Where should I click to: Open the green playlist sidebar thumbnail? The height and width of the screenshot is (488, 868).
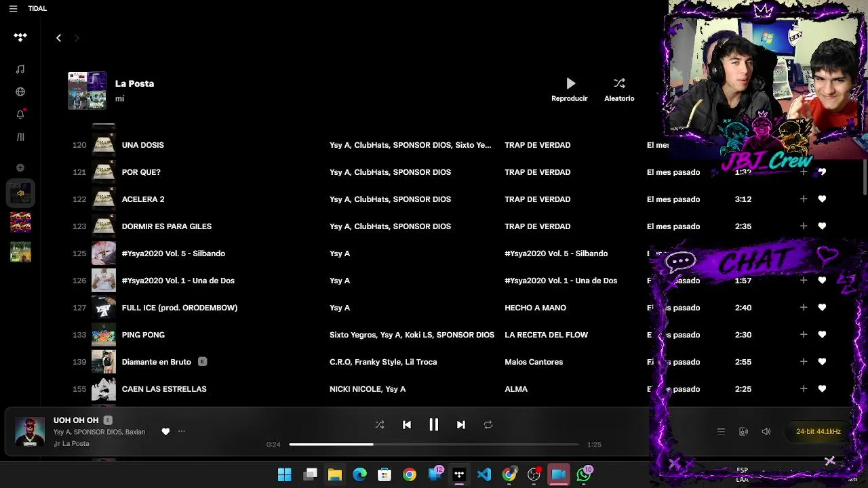(20, 251)
